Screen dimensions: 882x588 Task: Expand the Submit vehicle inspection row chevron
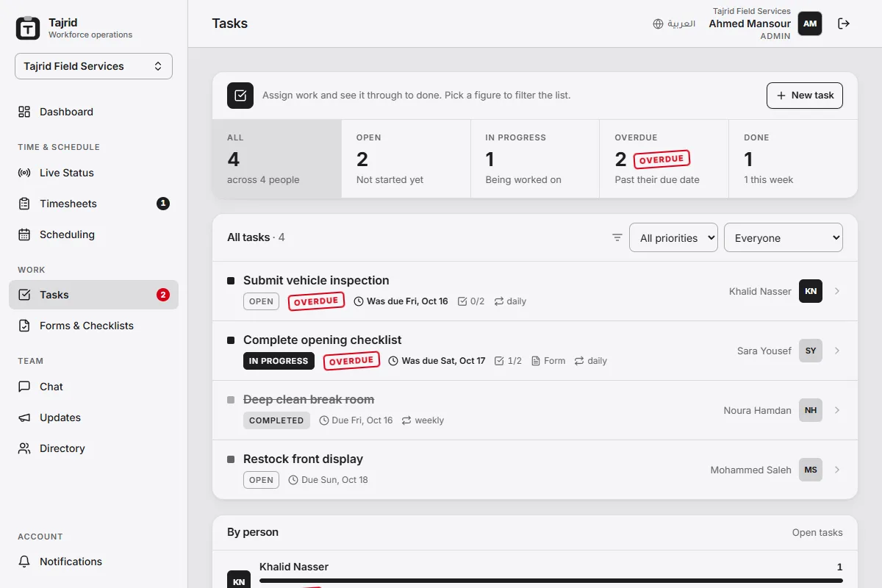837,291
